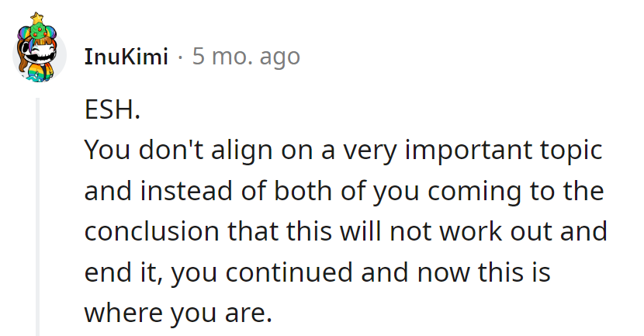
Task: Click the word 'align' in the comment
Action: coord(242,151)
